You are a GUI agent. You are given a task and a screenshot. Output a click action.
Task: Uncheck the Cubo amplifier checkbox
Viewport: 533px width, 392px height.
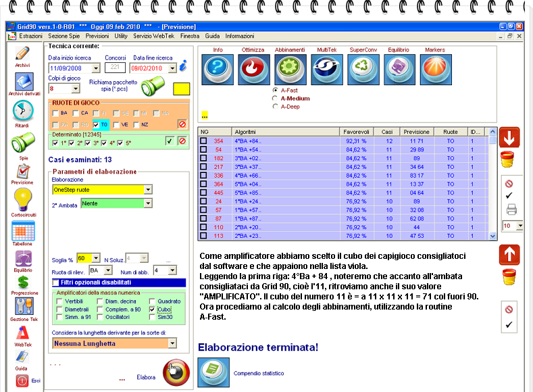point(152,309)
